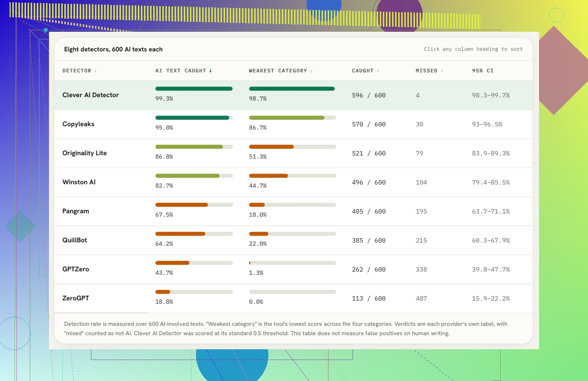Screen dimensions: 588x381
Task: Click the 95% CI column heading
Action: (483, 71)
